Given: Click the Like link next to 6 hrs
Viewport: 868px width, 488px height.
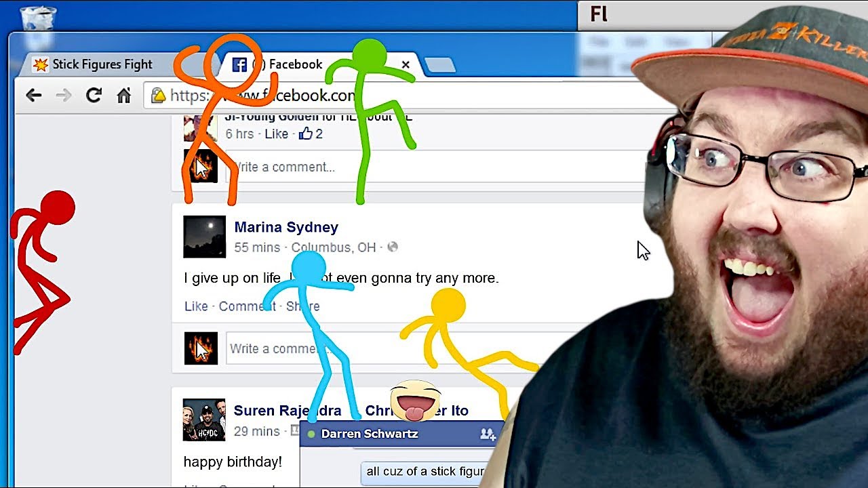Looking at the screenshot, I should pyautogui.click(x=276, y=134).
